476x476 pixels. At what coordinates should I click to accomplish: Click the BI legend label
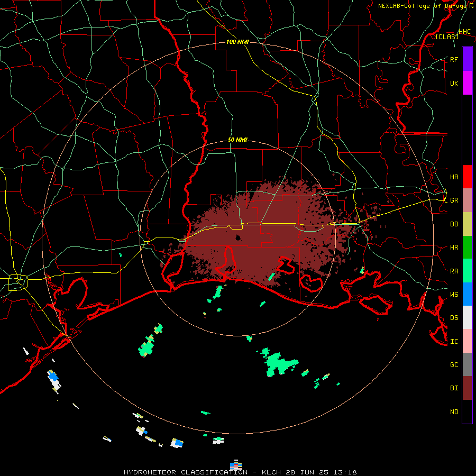pyautogui.click(x=454, y=388)
